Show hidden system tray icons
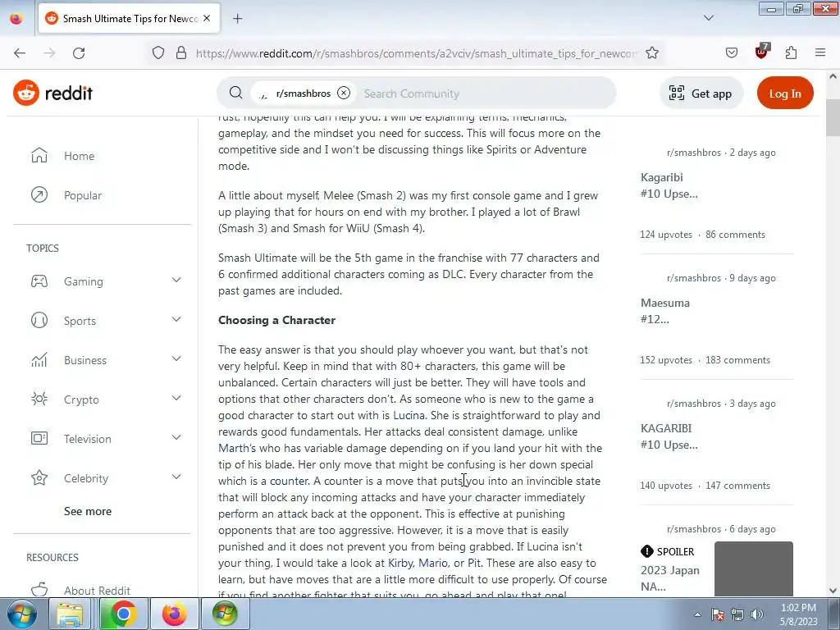 point(697,614)
